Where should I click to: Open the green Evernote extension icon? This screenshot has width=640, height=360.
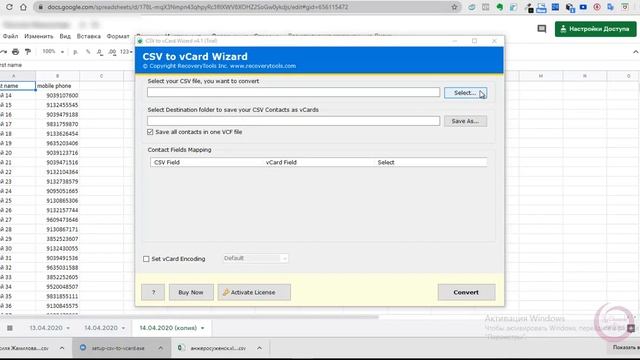point(500,7)
